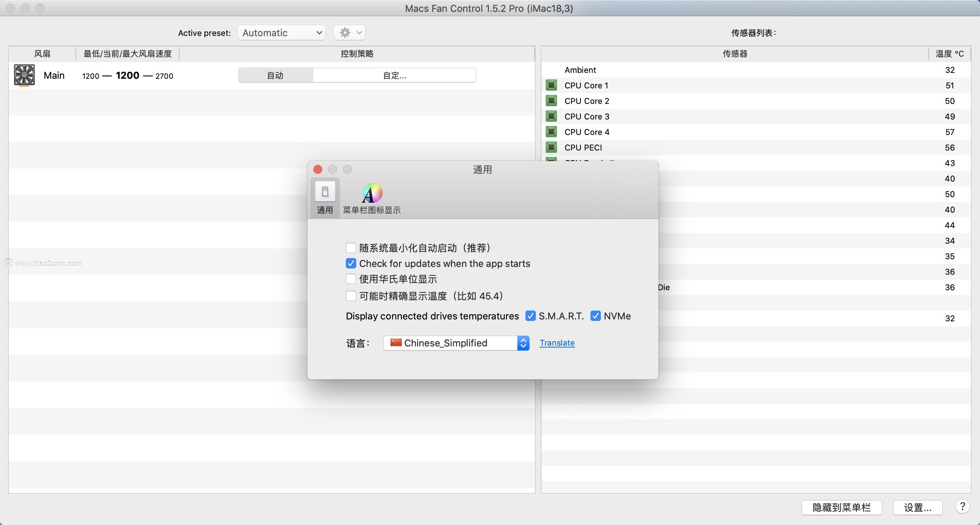Click the Active preset label

(204, 33)
